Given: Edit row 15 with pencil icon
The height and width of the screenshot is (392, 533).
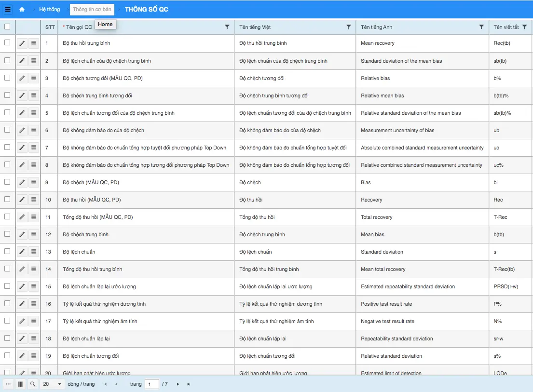Looking at the screenshot, I should coord(22,286).
